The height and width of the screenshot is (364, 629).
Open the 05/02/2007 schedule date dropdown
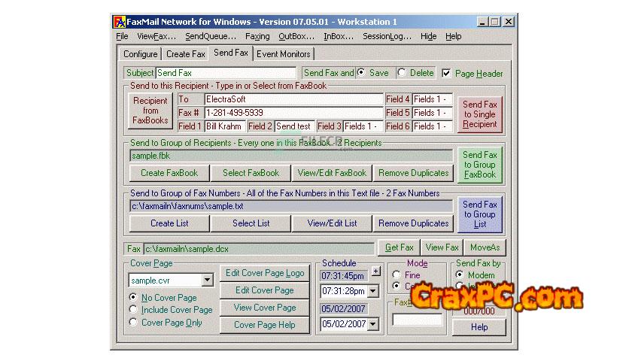click(x=372, y=324)
